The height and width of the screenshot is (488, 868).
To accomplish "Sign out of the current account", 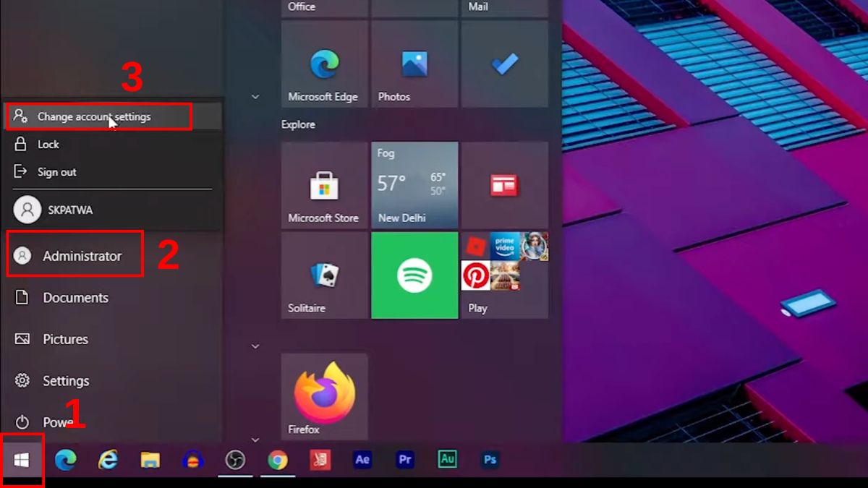I will (x=56, y=171).
